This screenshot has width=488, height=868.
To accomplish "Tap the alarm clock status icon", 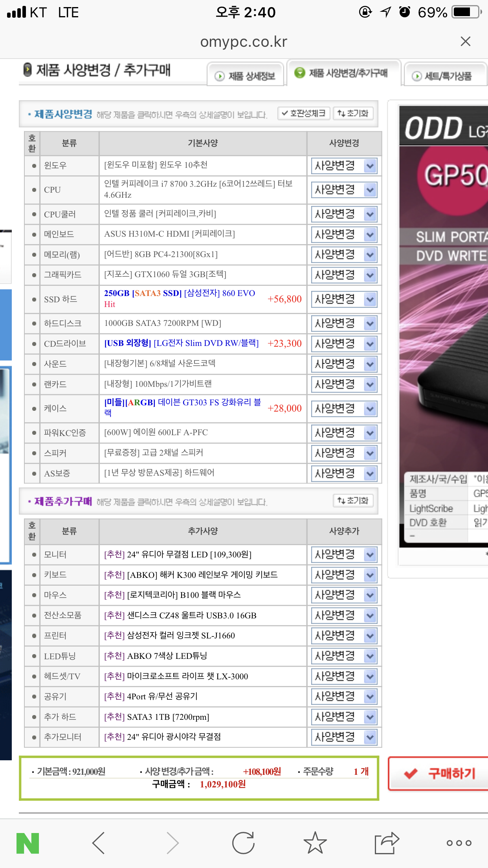I will 405,12.
